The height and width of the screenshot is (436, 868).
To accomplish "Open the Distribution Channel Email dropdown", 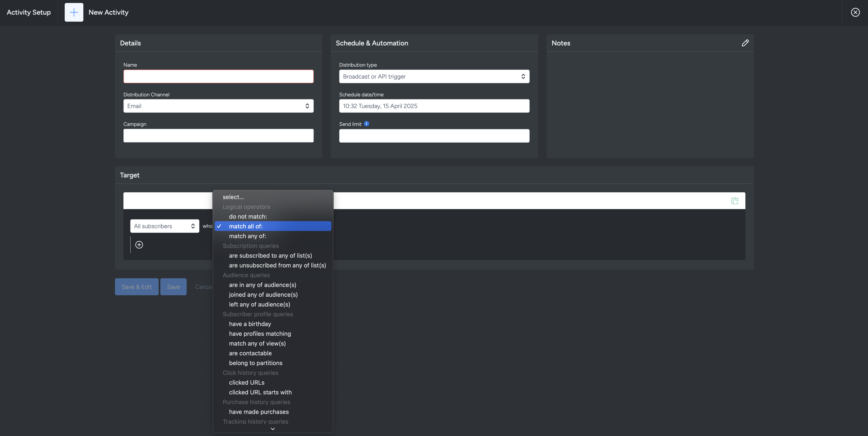I will coord(218,106).
